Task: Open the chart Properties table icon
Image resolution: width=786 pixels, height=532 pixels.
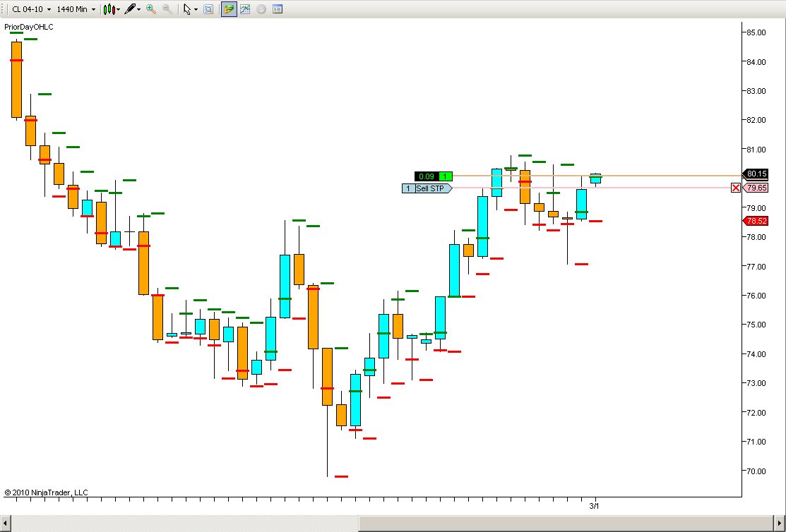Action: 278,9
